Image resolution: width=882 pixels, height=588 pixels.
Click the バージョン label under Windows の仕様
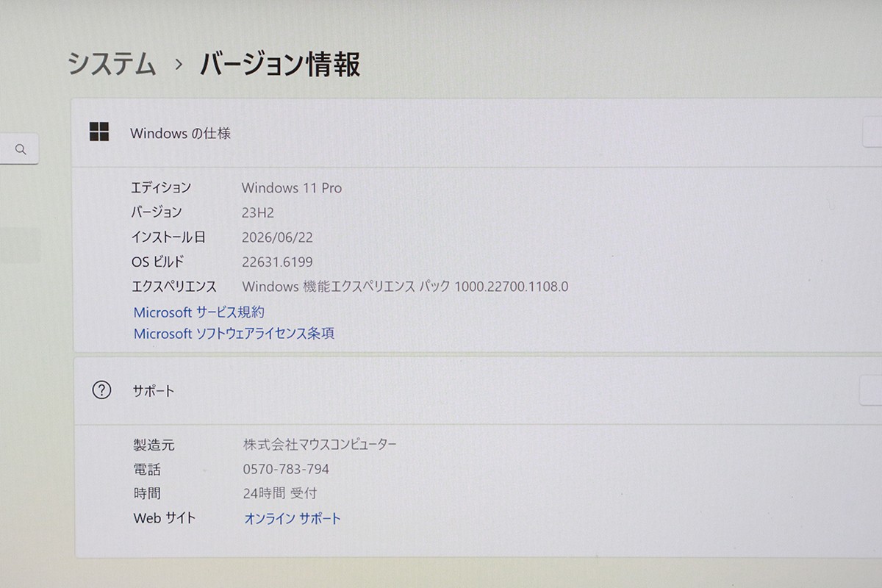click(x=157, y=212)
